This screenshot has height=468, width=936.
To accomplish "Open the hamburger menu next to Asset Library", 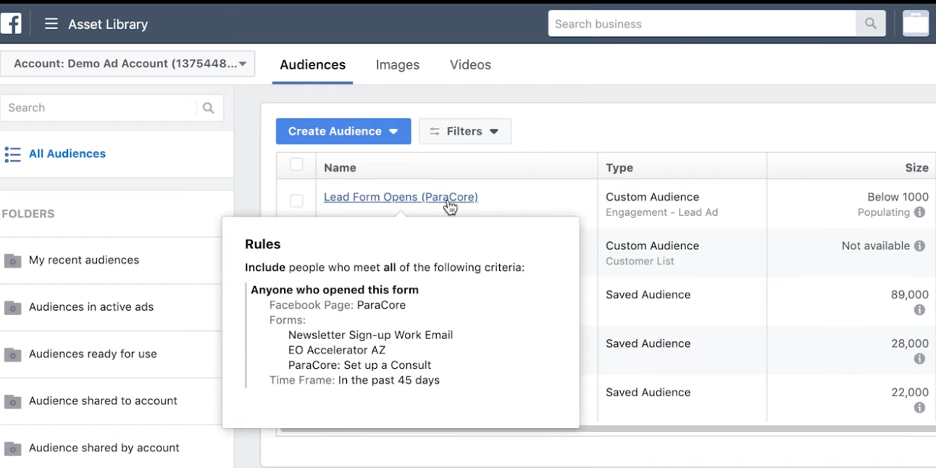I will click(x=51, y=24).
